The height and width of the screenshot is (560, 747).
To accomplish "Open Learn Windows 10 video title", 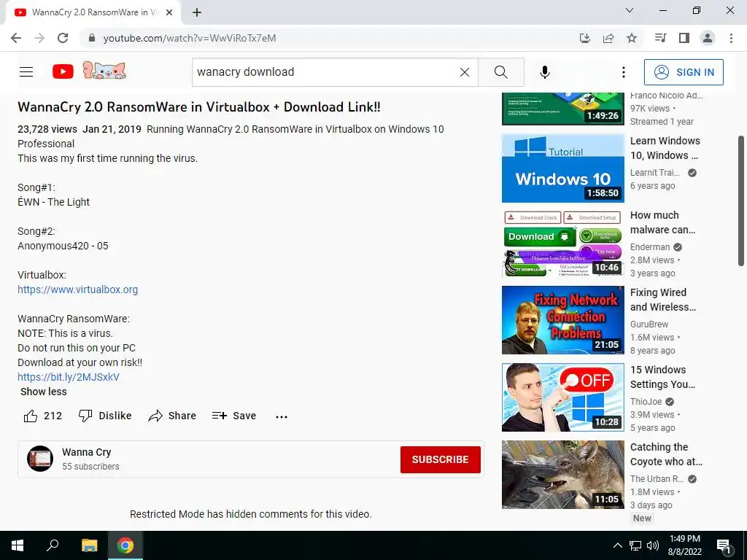I will click(x=665, y=148).
